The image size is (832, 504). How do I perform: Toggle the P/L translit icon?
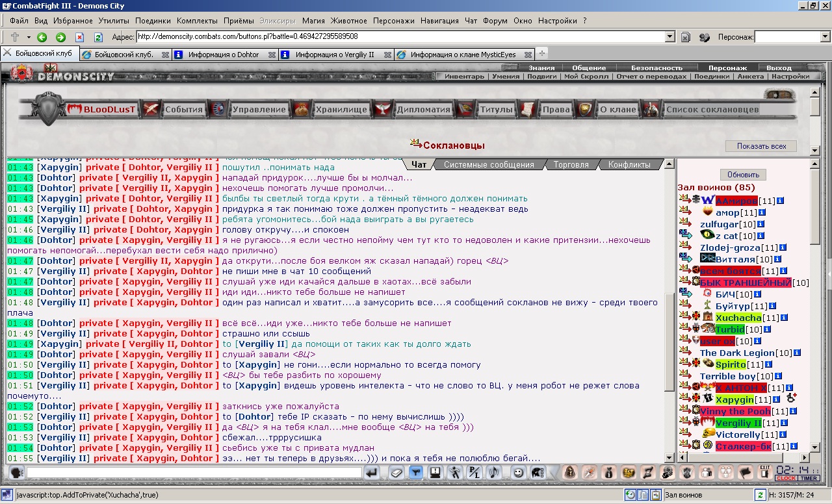tap(475, 473)
